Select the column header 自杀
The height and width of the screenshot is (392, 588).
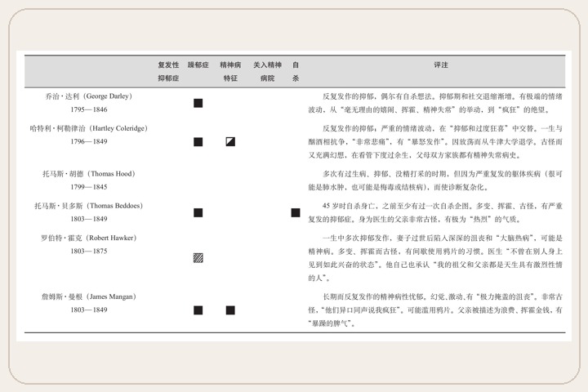click(296, 72)
